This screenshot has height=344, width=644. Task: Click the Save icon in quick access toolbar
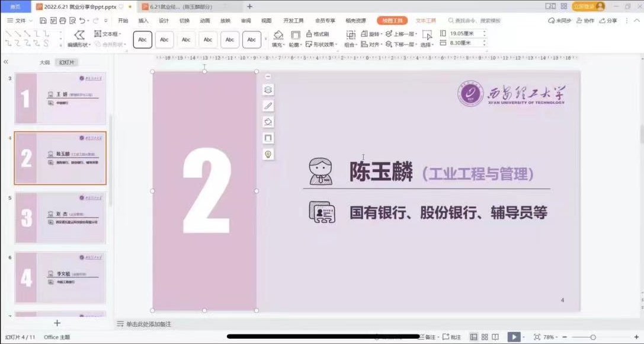[43, 21]
